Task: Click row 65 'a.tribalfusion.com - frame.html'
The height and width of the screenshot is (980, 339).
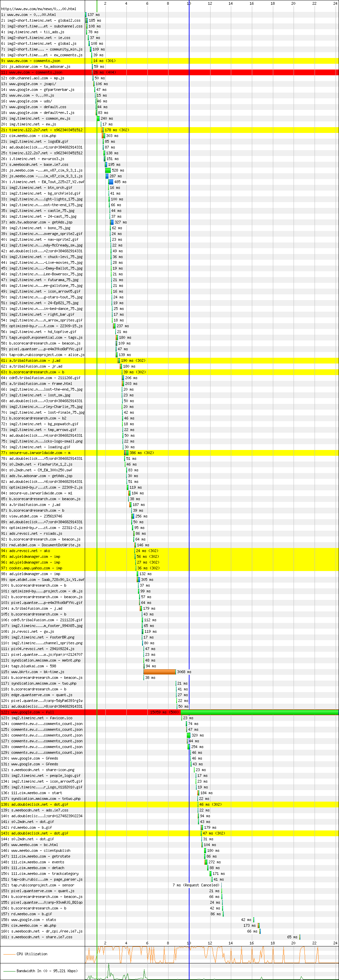Action: coord(169,384)
